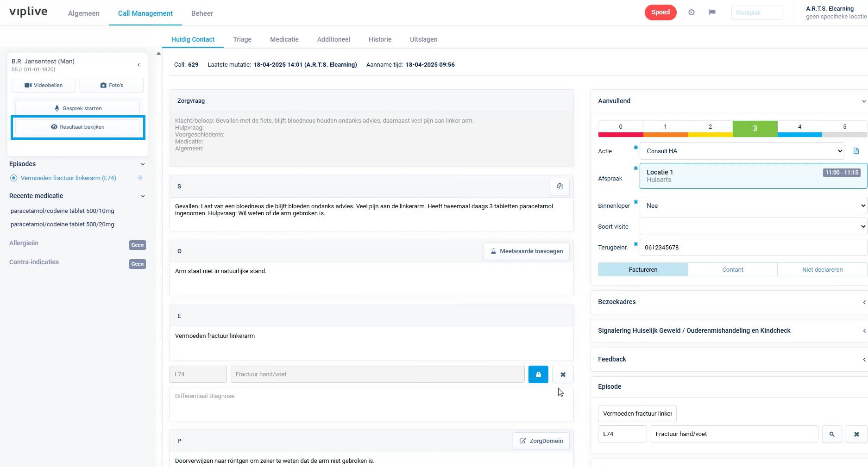Open the Binnenloper dropdown
Screen dimensions: 868x467
tap(753, 205)
